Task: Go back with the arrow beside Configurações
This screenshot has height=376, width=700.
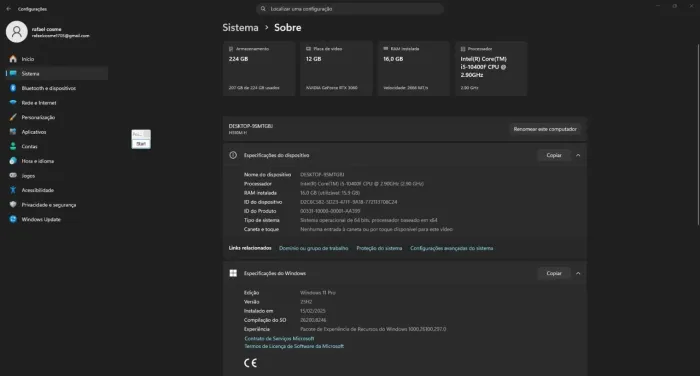Action: (x=8, y=9)
